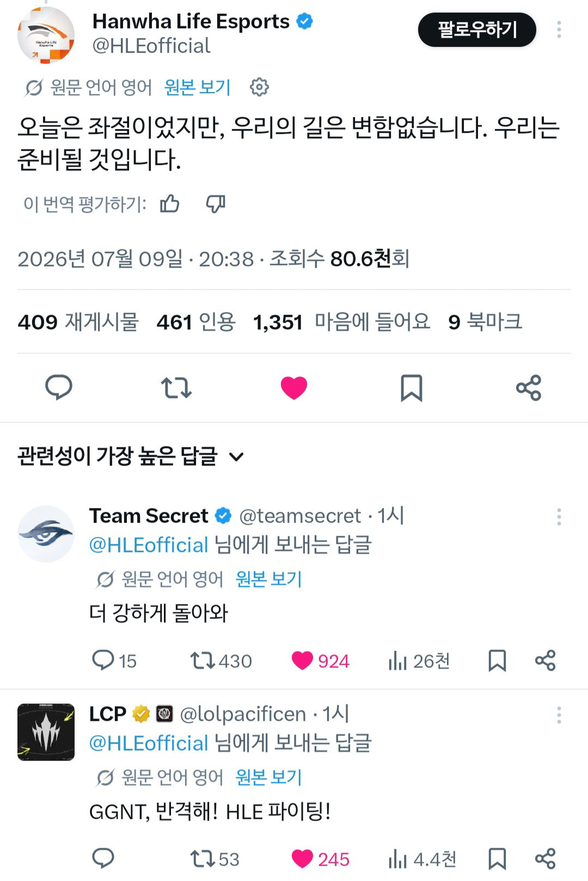Image resolution: width=588 pixels, height=881 pixels.
Task: Open the Team Secret profile avatar
Action: 46,534
